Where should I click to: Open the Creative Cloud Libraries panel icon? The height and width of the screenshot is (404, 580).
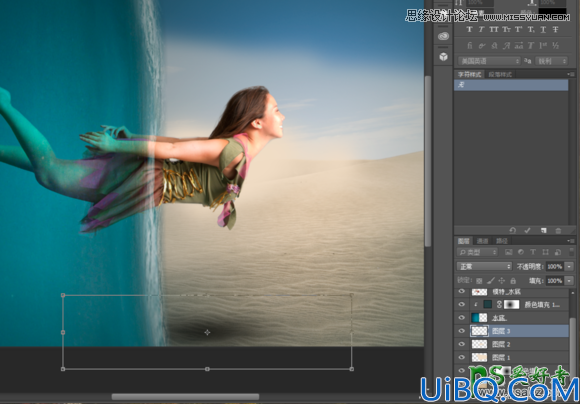444,36
